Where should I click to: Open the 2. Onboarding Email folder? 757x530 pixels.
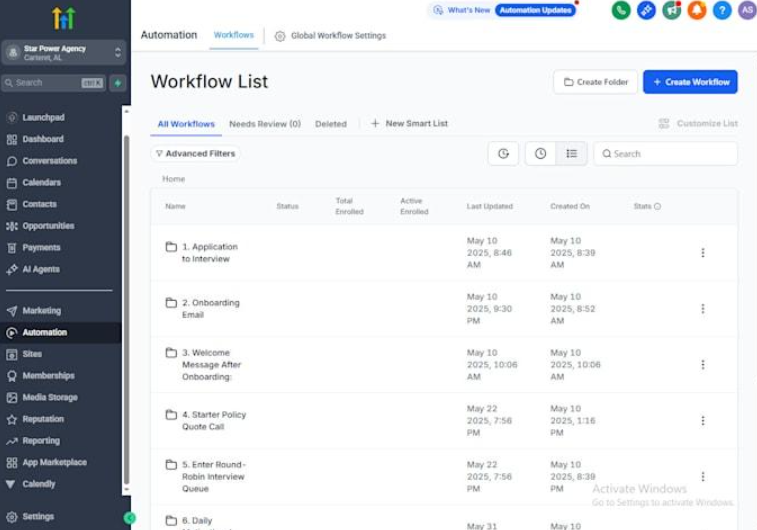[210, 308]
